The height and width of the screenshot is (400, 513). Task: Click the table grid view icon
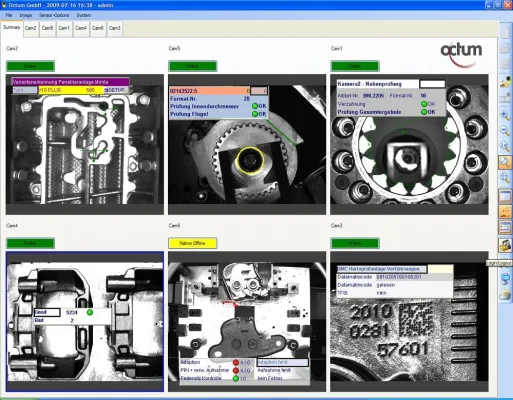point(505,196)
